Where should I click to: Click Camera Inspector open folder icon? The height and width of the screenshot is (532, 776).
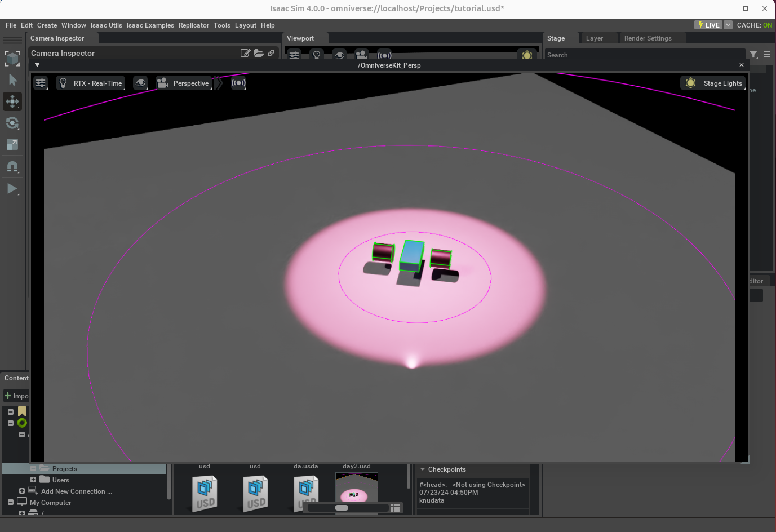point(259,53)
